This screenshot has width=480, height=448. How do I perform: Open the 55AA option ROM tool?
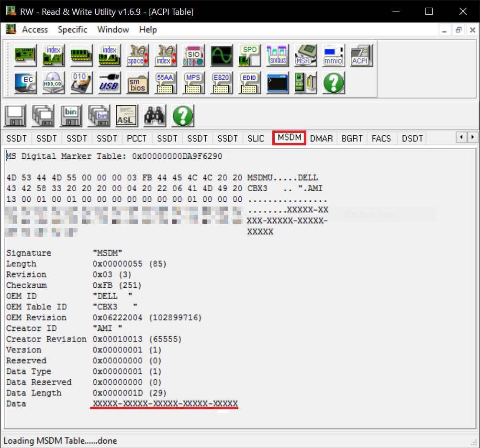pyautogui.click(x=165, y=83)
